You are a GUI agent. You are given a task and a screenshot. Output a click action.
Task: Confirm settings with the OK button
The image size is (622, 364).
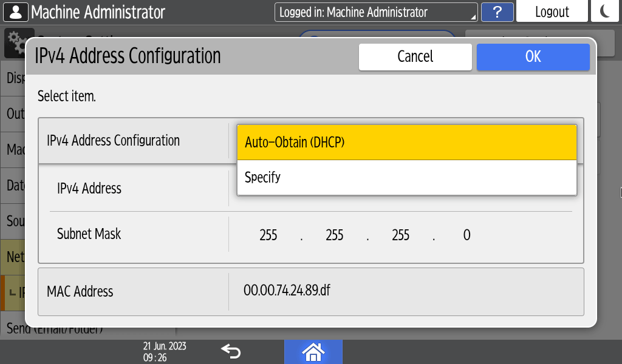pyautogui.click(x=533, y=56)
